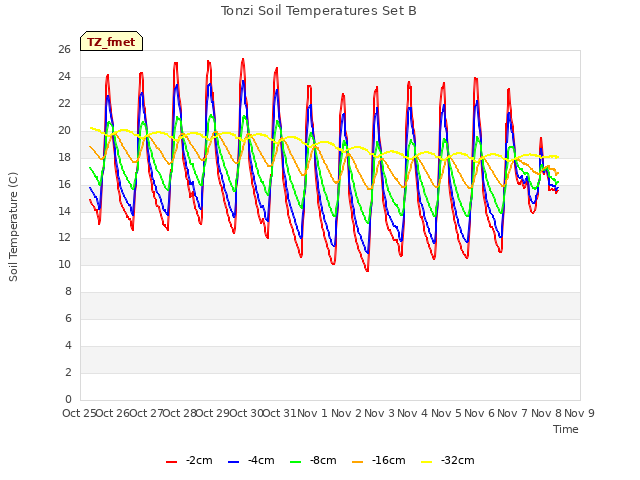Click the 0 y-axis tick label
640x480 pixels.
(x=68, y=399)
